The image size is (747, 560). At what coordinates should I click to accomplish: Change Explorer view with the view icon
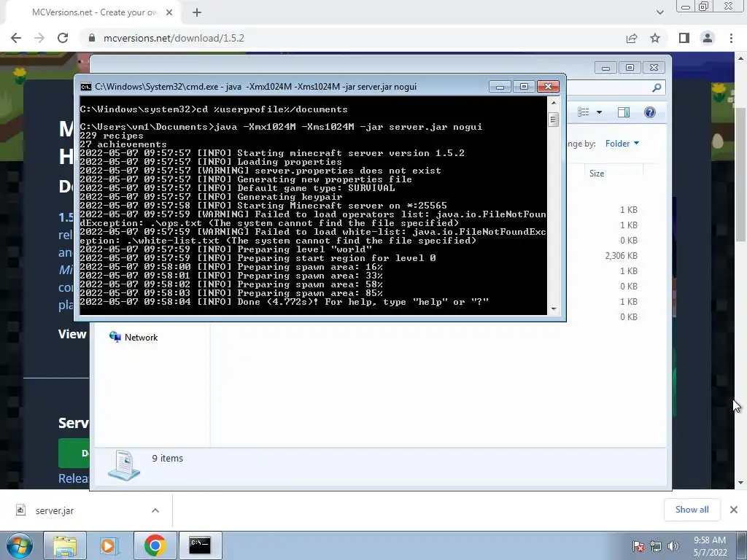pyautogui.click(x=583, y=112)
